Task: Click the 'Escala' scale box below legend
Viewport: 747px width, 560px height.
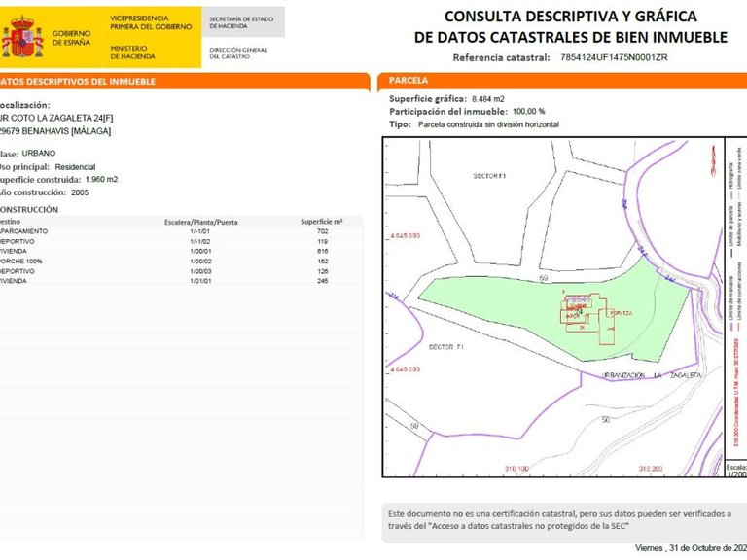Action: tap(736, 470)
